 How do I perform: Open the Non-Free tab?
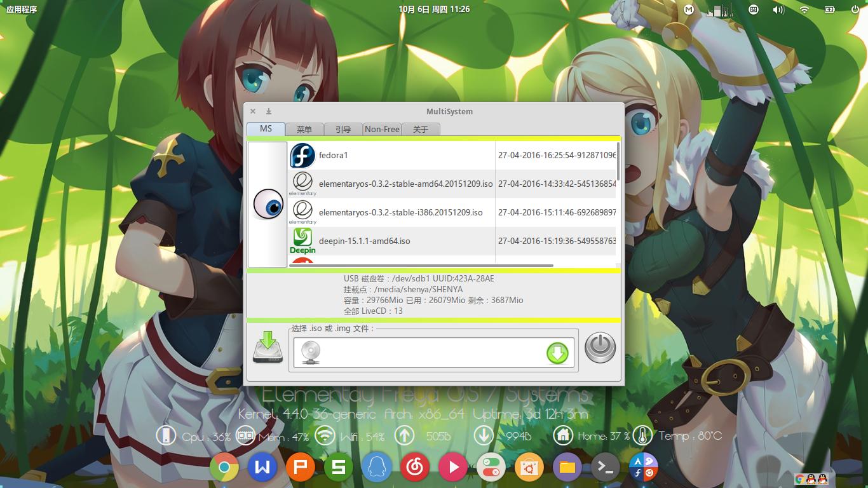click(x=382, y=128)
